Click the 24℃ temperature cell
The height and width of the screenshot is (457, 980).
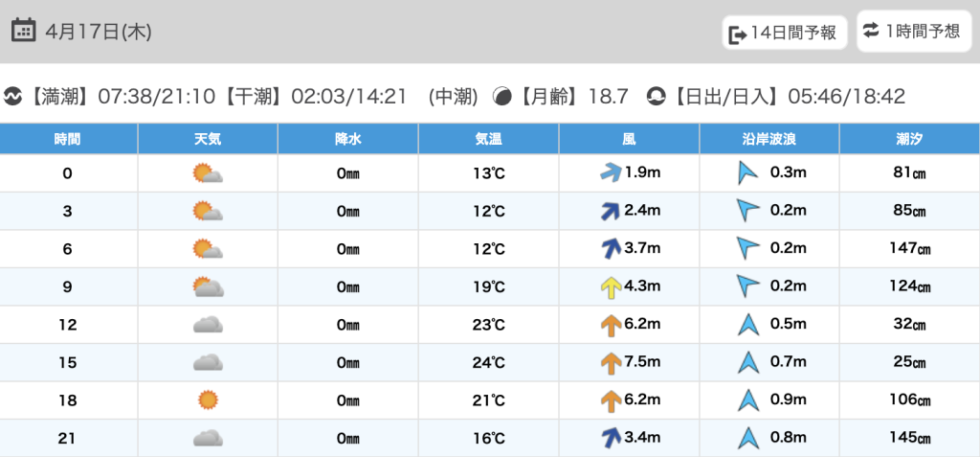488,363
